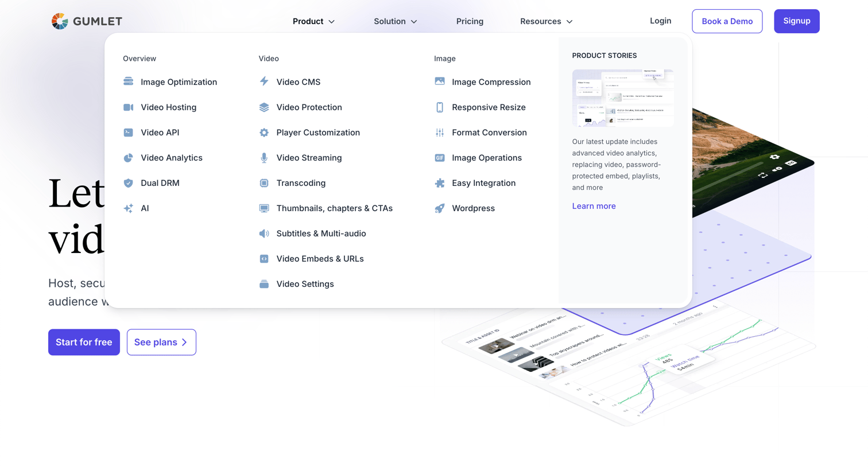Screen dimensions: 868x467
Task: Click the Video API terminal icon
Action: 128,133
